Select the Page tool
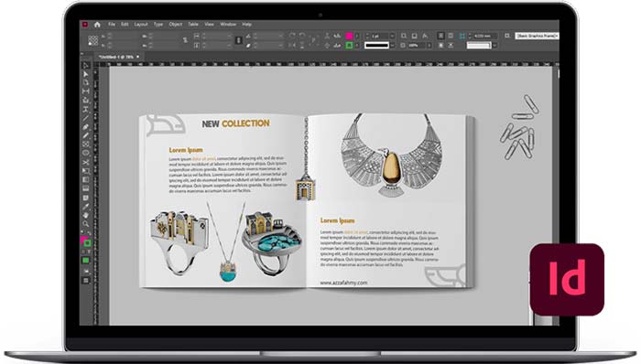 [x=85, y=83]
